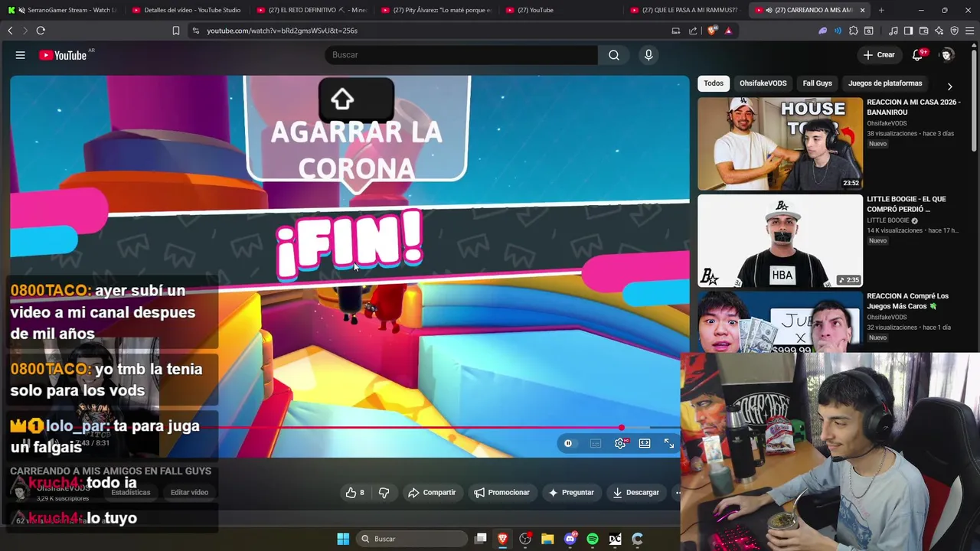Open the LITTLE BOOGIE video thumbnail
This screenshot has width=980, height=551.
(780, 241)
